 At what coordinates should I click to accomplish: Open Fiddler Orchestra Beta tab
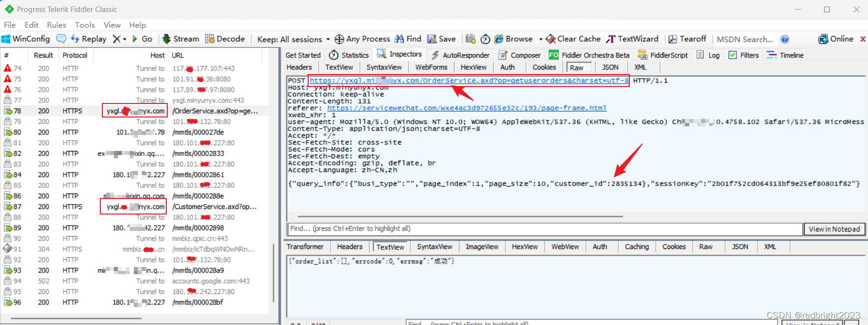pyautogui.click(x=589, y=55)
